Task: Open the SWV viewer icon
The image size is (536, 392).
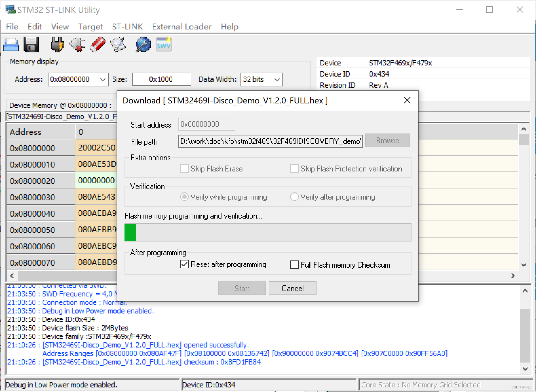Action: pyautogui.click(x=163, y=45)
